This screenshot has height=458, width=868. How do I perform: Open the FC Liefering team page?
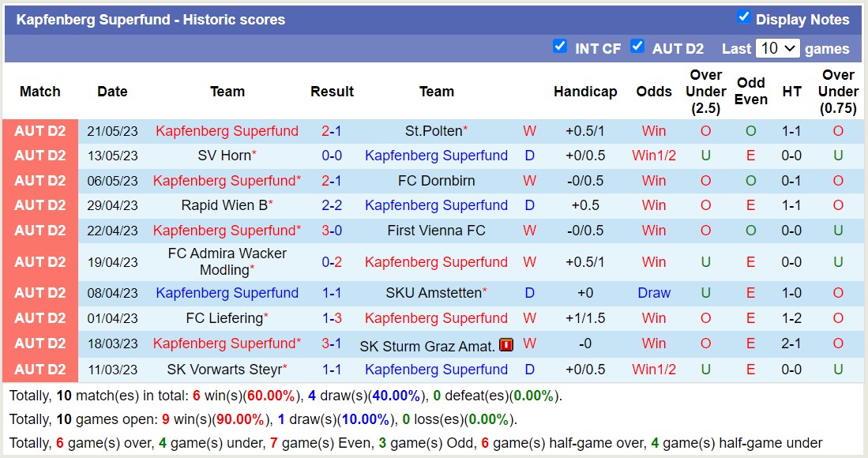tap(227, 318)
